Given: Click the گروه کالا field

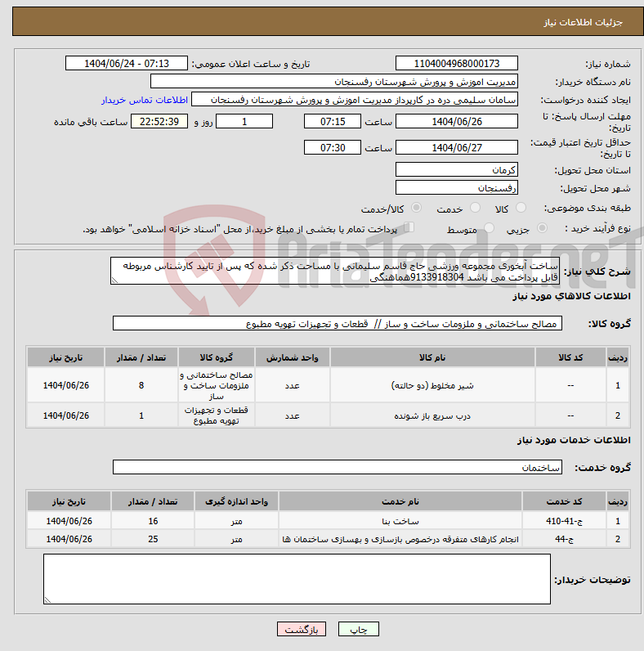Looking at the screenshot, I should 338,324.
